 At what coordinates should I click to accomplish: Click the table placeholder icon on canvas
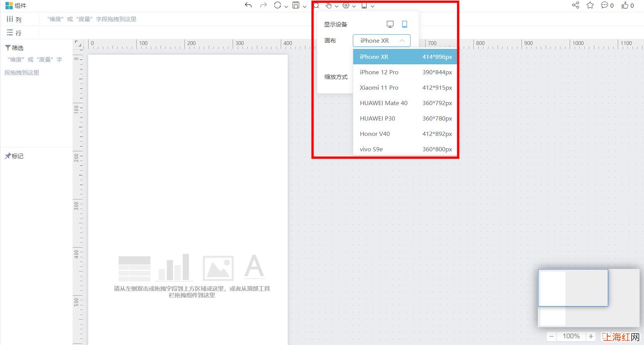[x=134, y=268]
